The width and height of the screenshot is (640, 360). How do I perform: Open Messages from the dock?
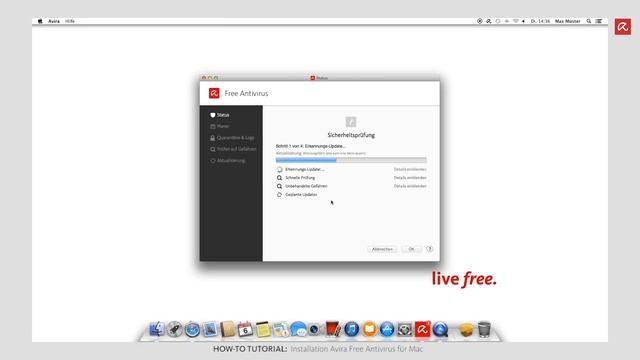click(298, 329)
